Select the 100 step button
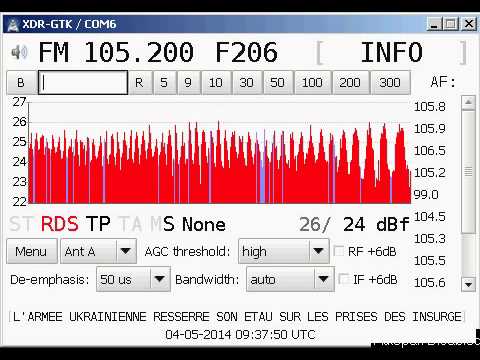Screen dimensions: 480x360 312,82
